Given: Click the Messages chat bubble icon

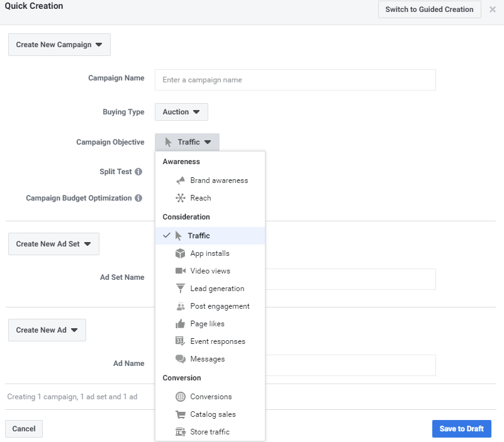Looking at the screenshot, I should coord(181,359).
